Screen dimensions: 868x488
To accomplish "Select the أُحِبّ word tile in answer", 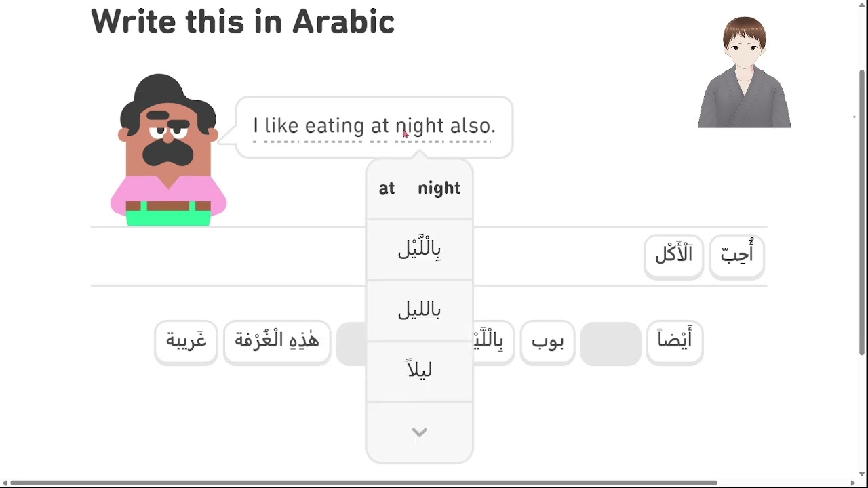I will pyautogui.click(x=736, y=256).
